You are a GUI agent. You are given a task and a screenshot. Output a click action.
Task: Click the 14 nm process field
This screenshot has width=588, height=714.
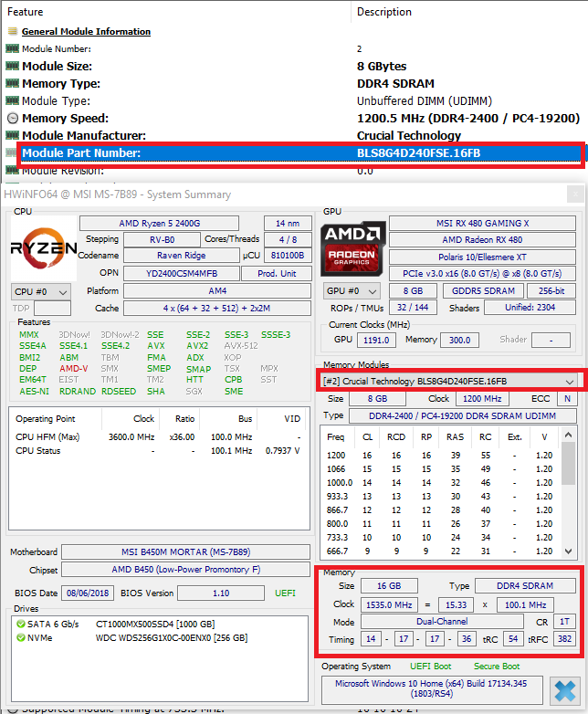pyautogui.click(x=288, y=223)
